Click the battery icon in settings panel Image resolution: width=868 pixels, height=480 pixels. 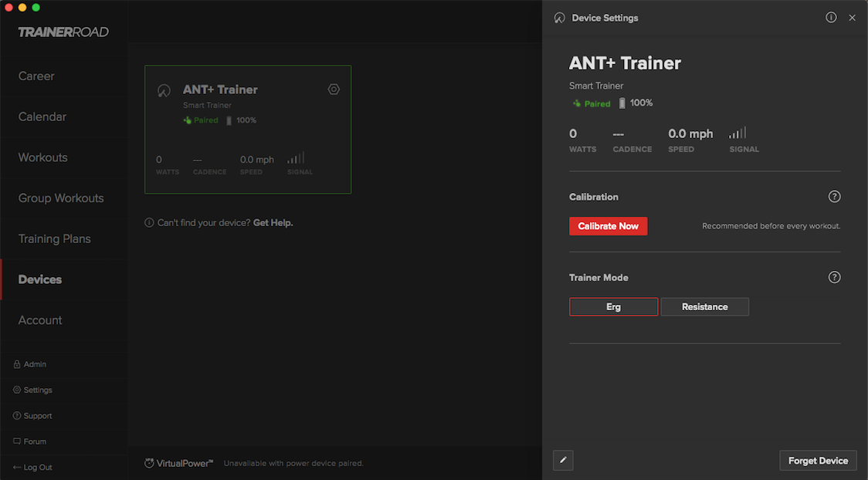coord(622,103)
